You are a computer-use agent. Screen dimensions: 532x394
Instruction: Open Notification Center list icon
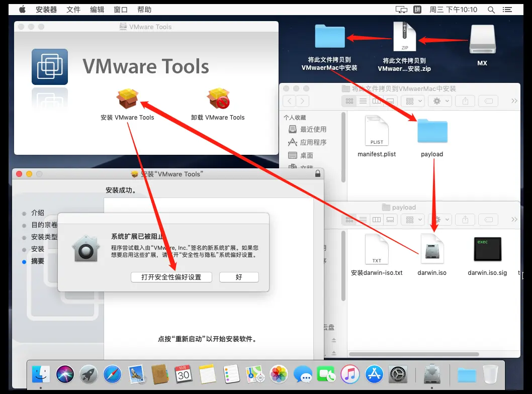pos(507,10)
